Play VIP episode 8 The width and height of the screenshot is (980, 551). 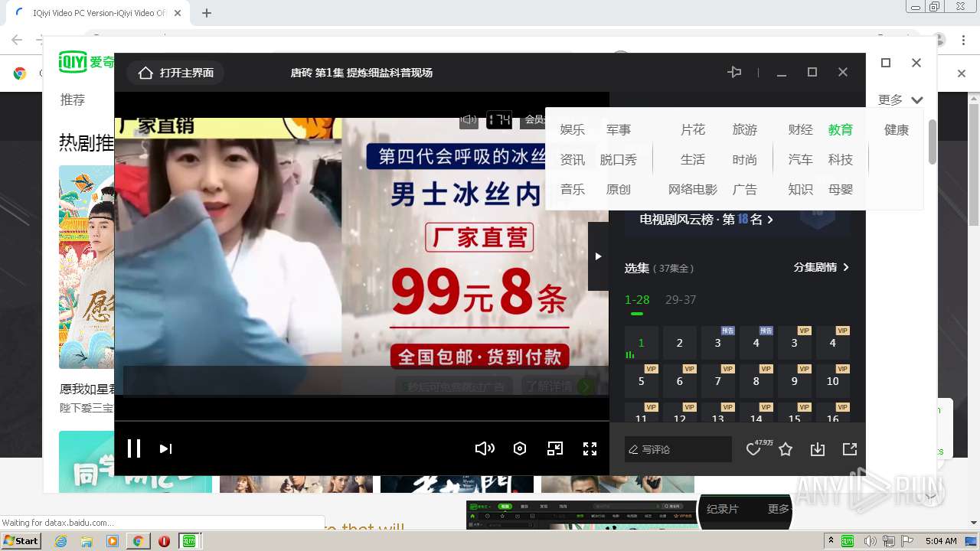tap(756, 381)
